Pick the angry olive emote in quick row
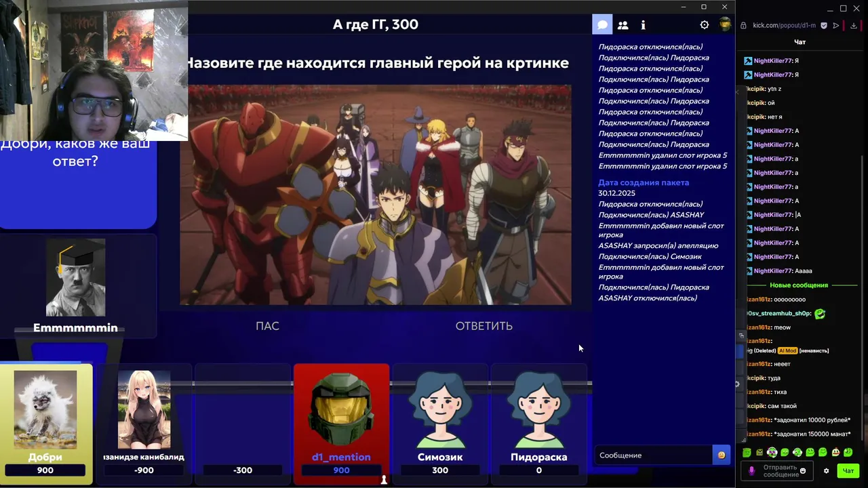The image size is (868, 488). tap(759, 452)
